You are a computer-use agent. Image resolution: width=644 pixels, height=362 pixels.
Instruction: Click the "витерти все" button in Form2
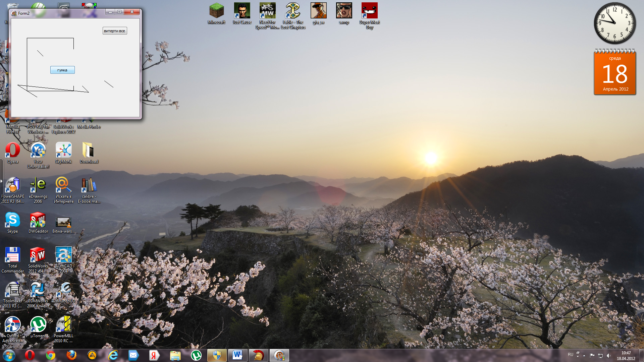(x=115, y=31)
